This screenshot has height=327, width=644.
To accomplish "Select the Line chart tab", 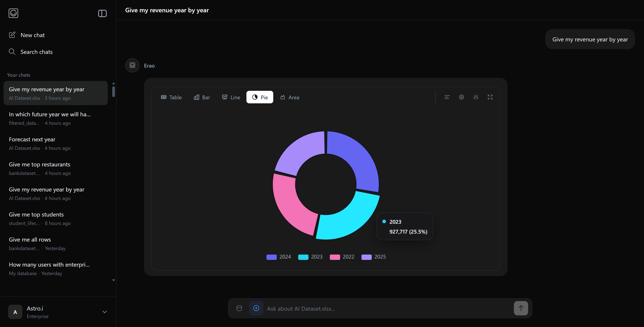I will [231, 97].
